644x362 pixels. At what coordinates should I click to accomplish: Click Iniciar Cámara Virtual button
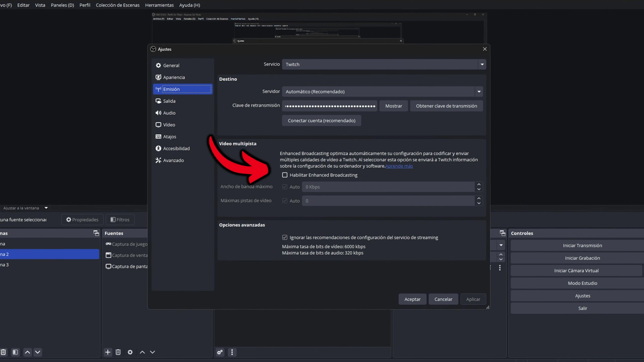(x=576, y=270)
